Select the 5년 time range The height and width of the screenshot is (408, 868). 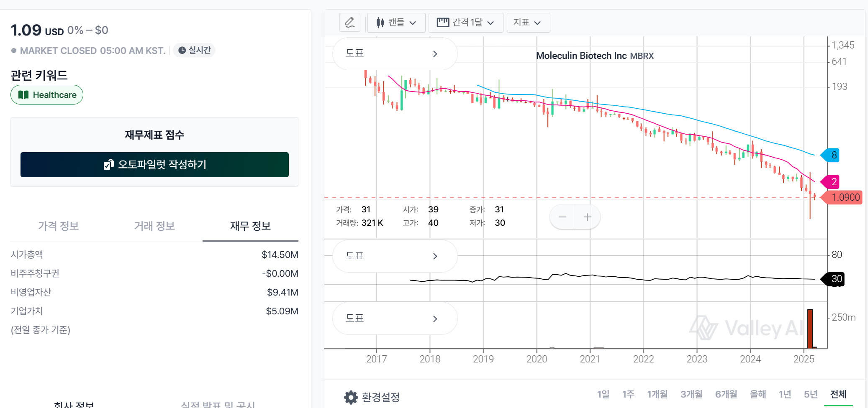point(811,394)
